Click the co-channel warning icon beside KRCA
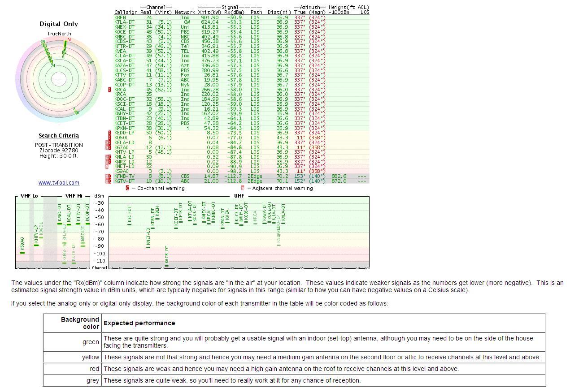Viewport: 570px width, 392px height. pyautogui.click(x=110, y=90)
